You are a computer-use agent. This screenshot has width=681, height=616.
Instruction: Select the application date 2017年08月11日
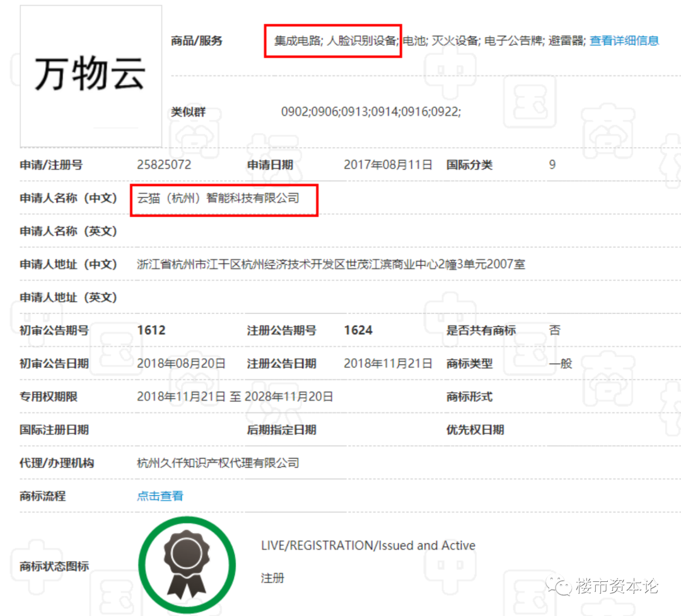click(x=388, y=165)
